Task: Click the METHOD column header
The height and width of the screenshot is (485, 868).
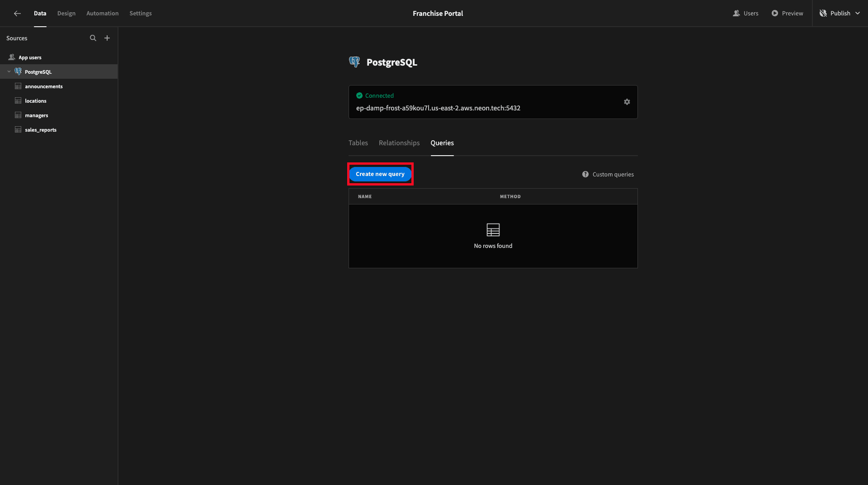Action: [510, 196]
